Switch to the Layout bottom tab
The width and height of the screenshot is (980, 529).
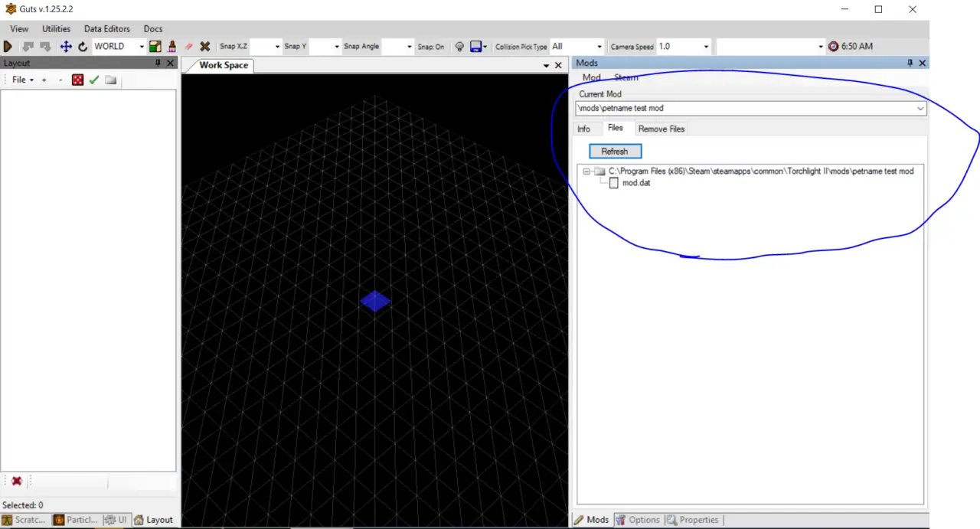pyautogui.click(x=153, y=520)
